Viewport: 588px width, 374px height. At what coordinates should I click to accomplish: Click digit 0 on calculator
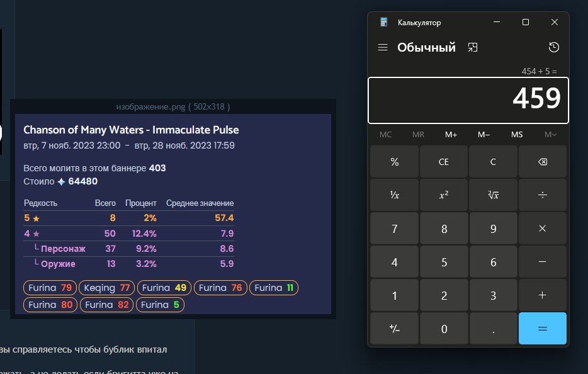pyautogui.click(x=444, y=329)
